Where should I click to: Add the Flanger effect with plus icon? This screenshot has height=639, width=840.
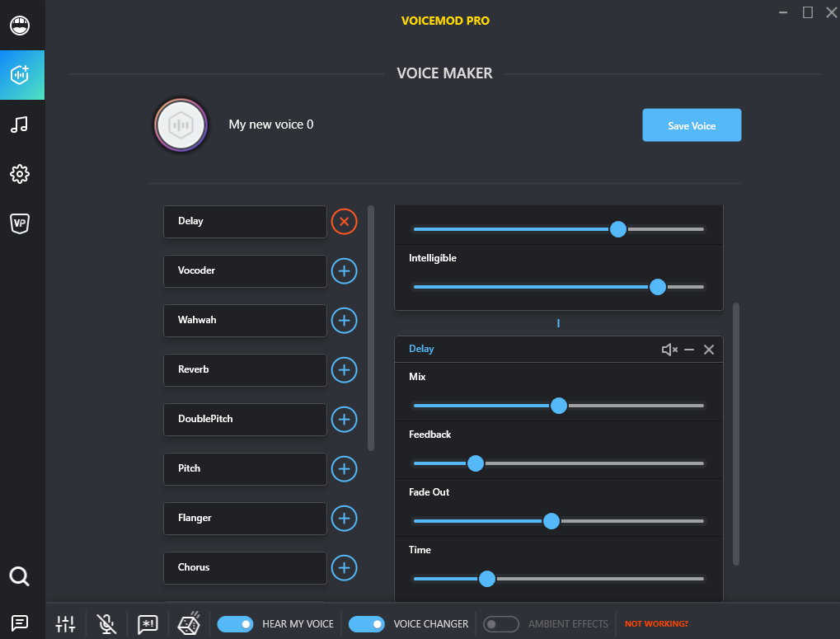coord(344,519)
